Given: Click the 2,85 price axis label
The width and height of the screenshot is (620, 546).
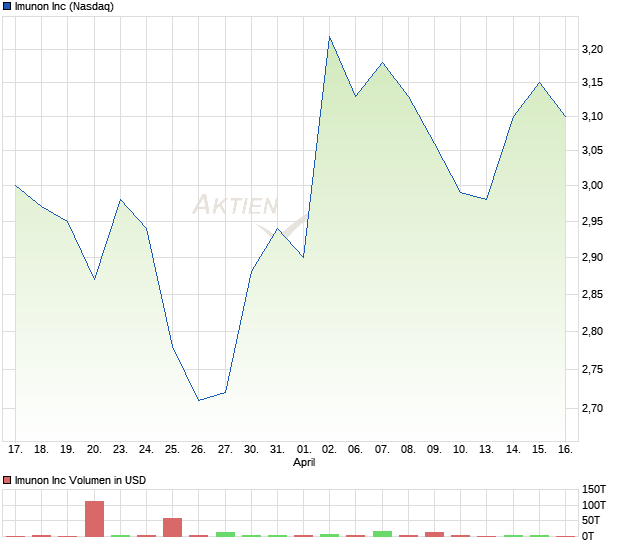Looking at the screenshot, I should tap(592, 294).
